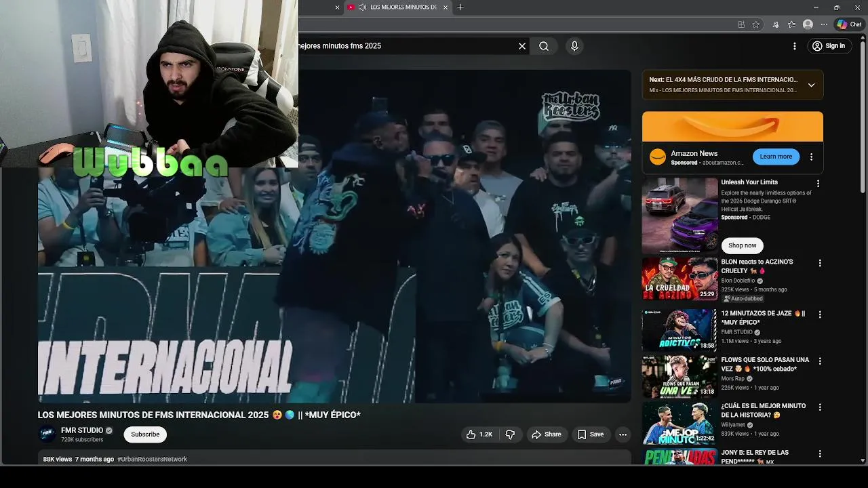
Task: Clear the YouTube search box text
Action: pos(522,46)
